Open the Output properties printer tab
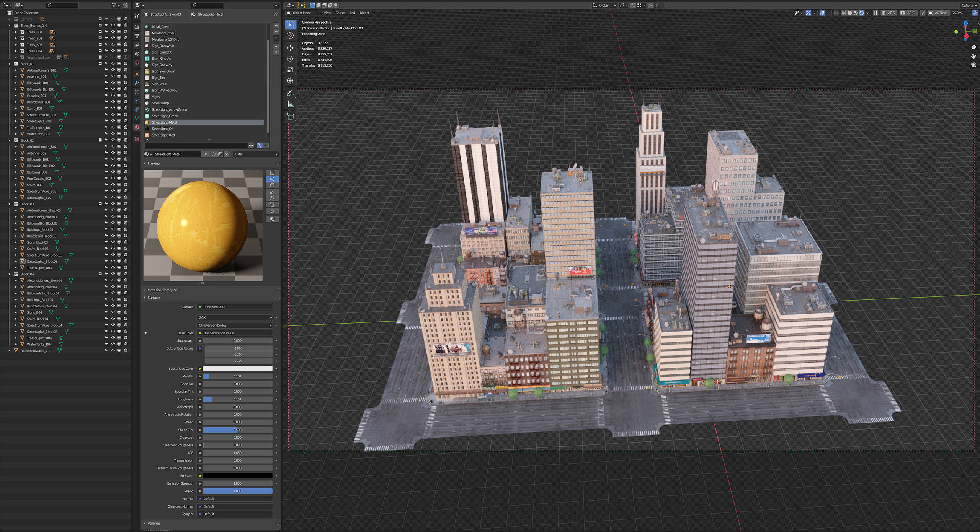The image size is (980, 532). 137,36
